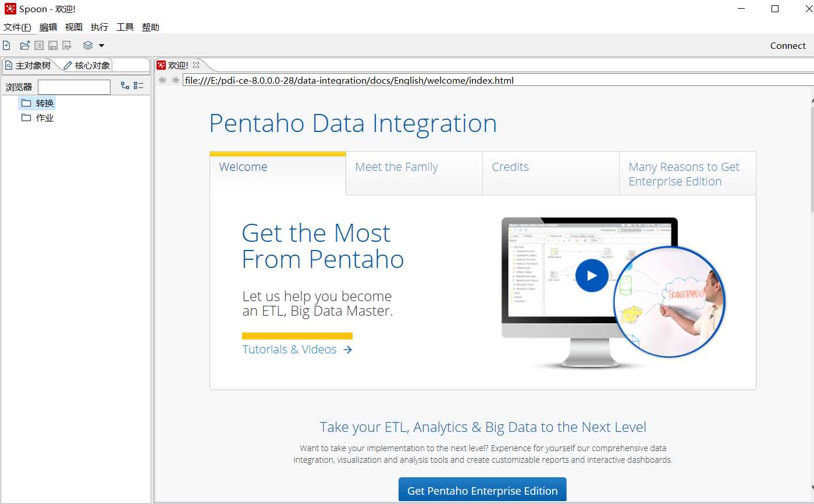814x504 pixels.
Task: Click Get Pentaho Enterprise Edition button
Action: click(482, 491)
